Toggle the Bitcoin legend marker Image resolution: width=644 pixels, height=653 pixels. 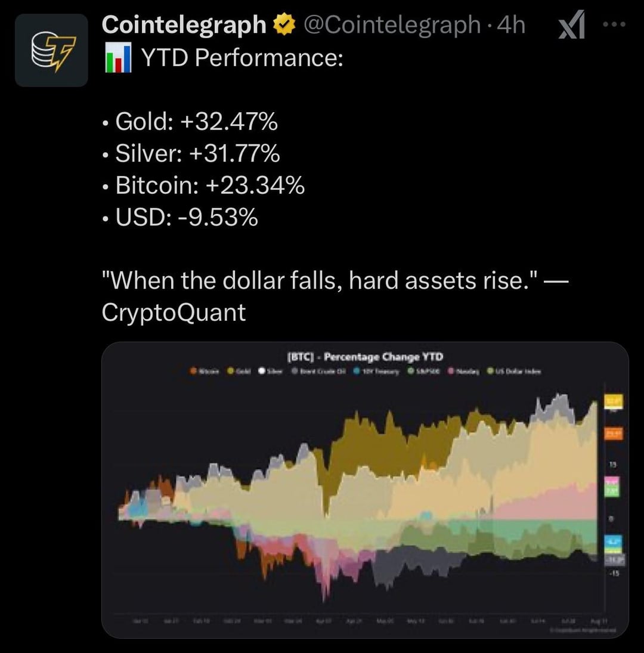193,371
